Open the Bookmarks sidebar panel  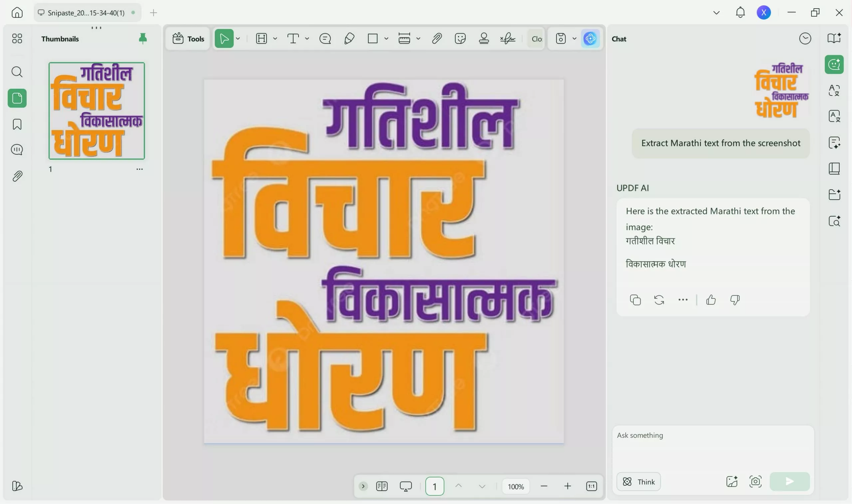point(17,124)
